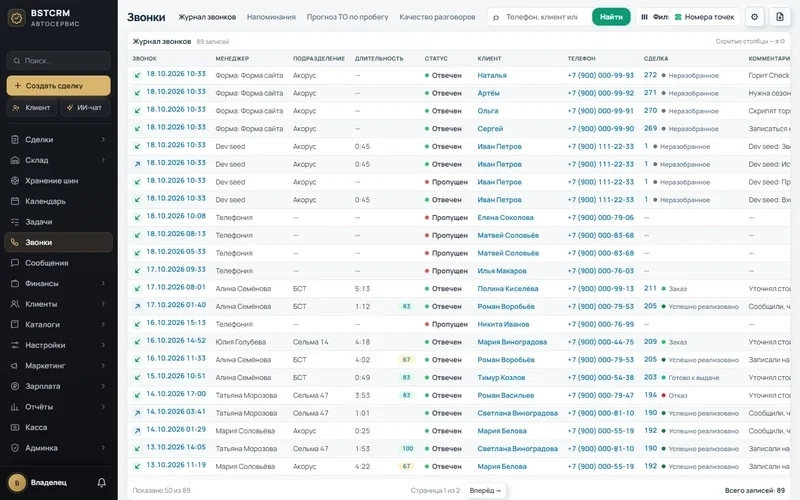Open the Сообщения message icon
This screenshot has width=800, height=500.
click(15, 263)
